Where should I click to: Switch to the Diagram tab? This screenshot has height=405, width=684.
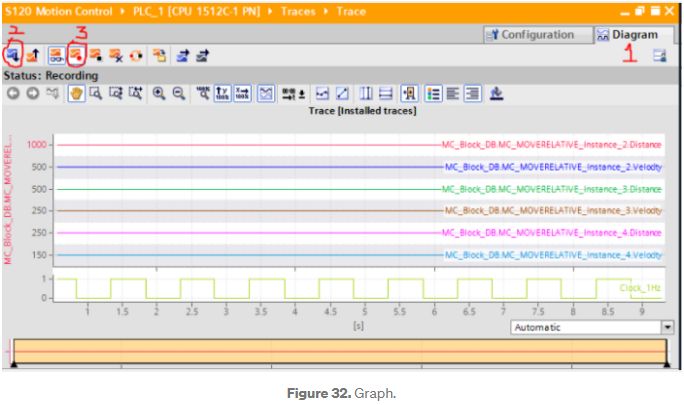click(x=628, y=35)
